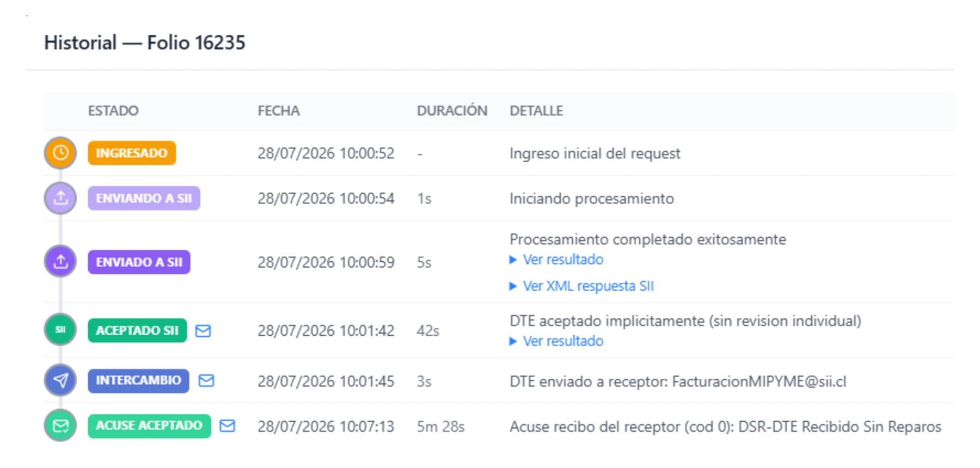This screenshot has height=468, width=980.
Task: Click the upload icon next to ENVIANDO A SII
Action: tap(60, 198)
